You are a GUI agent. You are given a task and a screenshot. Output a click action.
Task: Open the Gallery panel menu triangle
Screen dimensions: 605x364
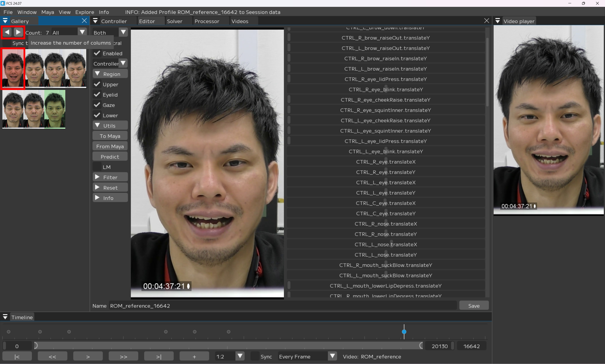pyautogui.click(x=5, y=21)
